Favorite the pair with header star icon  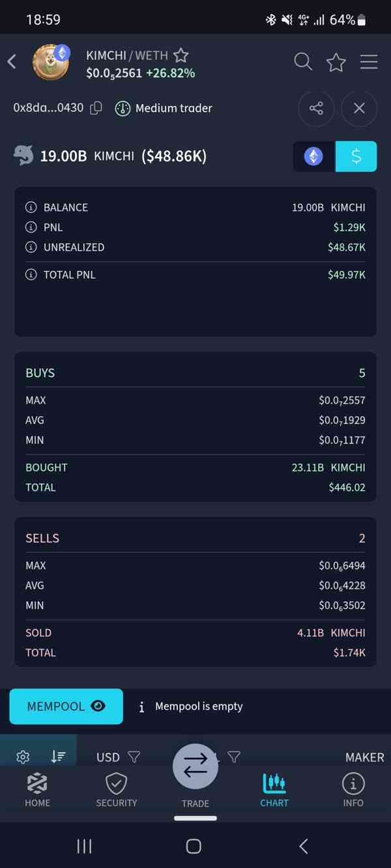[x=336, y=63]
